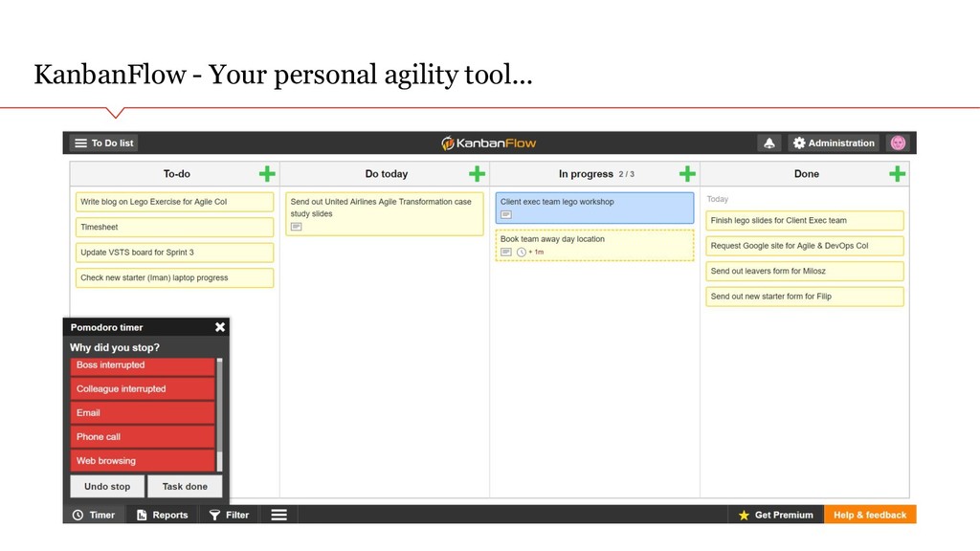The image size is (980, 551).
Task: Open the Request Google site card
Action: click(x=804, y=246)
